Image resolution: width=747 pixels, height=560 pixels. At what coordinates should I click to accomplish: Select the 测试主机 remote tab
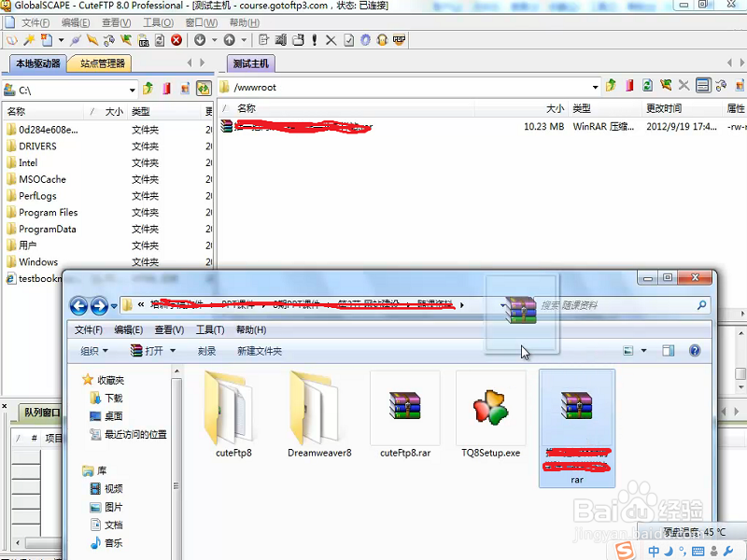(250, 63)
